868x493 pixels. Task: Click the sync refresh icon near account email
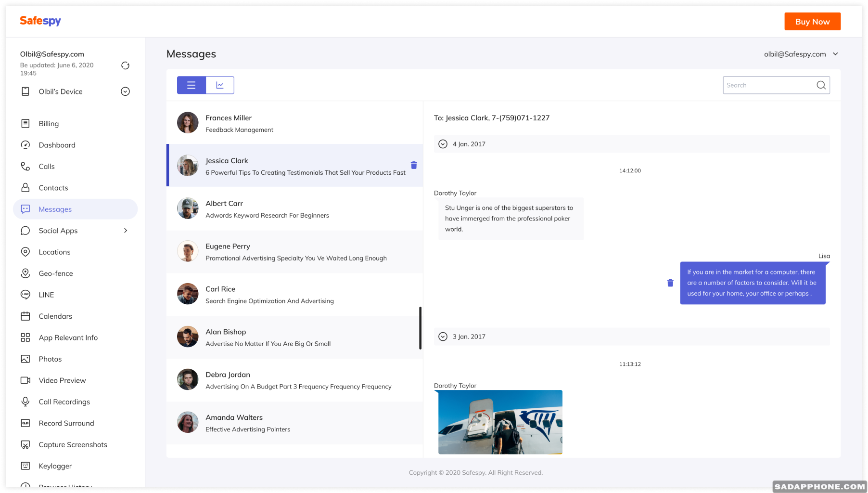(125, 65)
